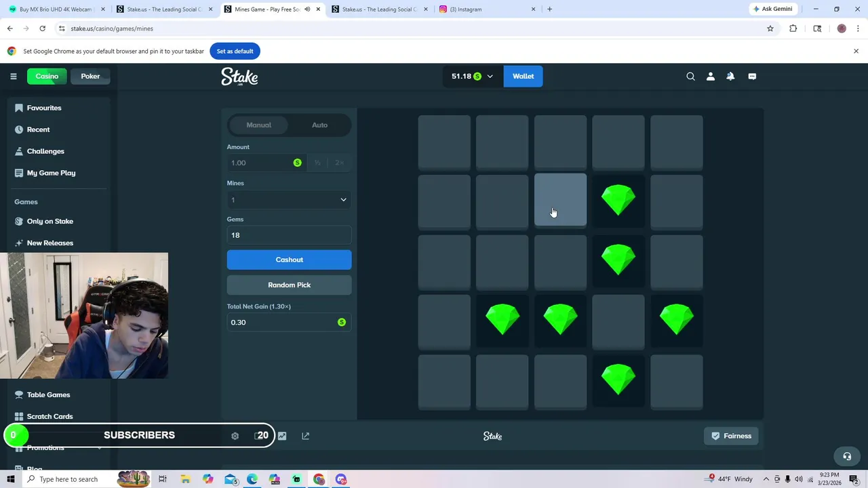Click the bet Amount field
The image size is (868, 488).
[x=266, y=163]
